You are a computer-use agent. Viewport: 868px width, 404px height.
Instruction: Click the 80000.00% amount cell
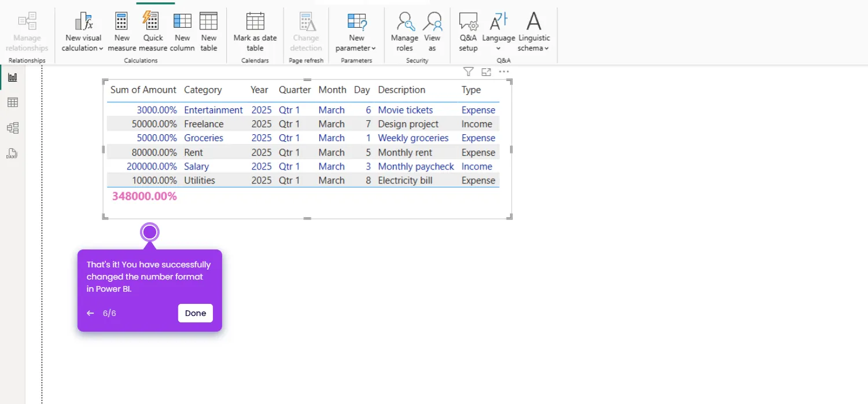click(155, 152)
